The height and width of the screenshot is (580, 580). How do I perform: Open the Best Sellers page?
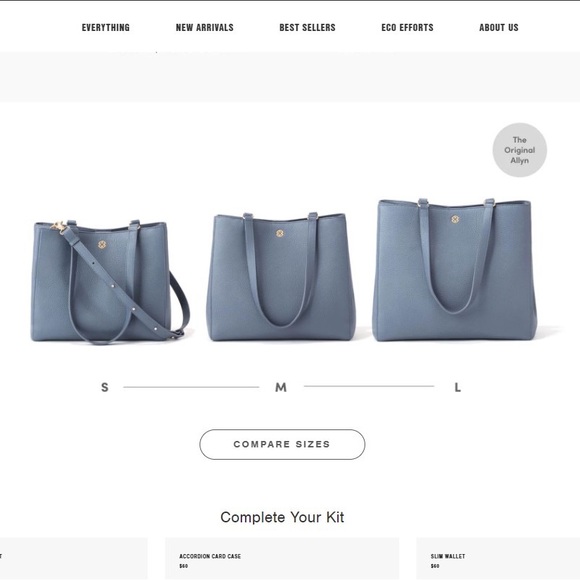point(307,28)
